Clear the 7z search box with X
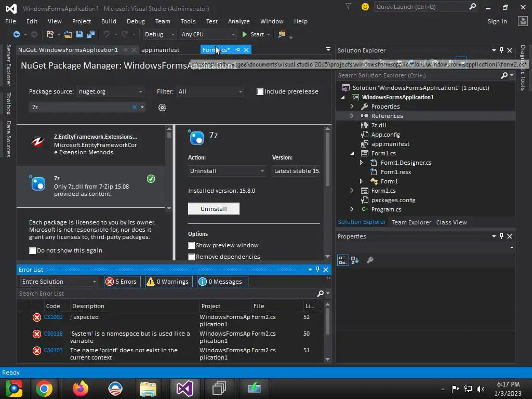This screenshot has width=532, height=399. tap(135, 107)
